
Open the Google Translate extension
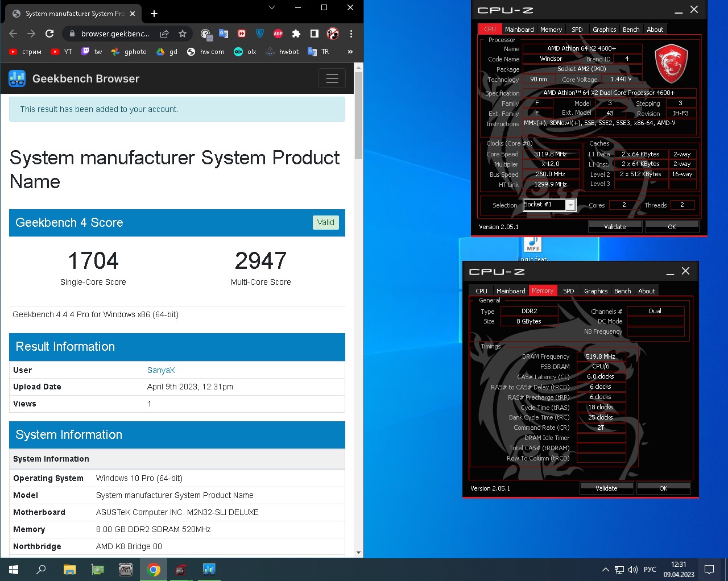(224, 34)
